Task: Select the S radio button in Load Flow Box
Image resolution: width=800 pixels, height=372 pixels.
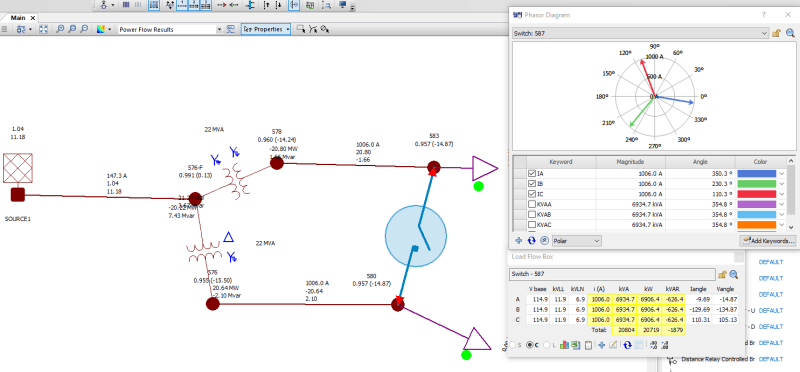Action: pyautogui.click(x=513, y=345)
